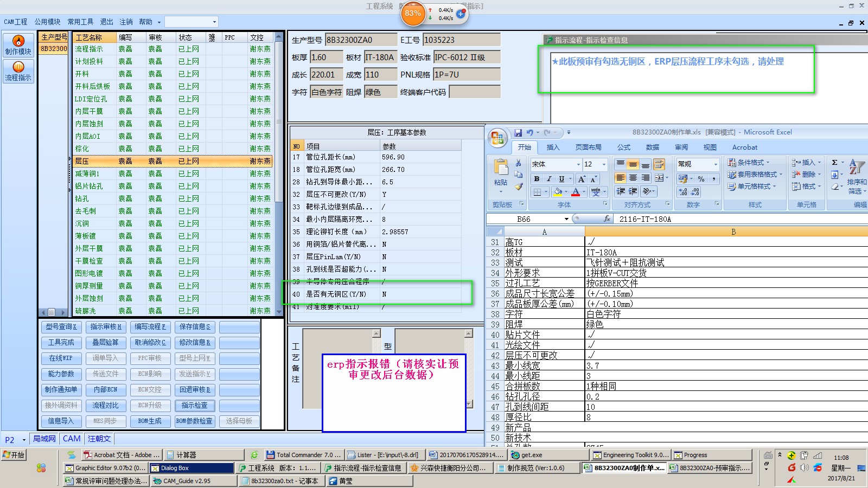
Task: Decrease decimal places
Action: 695,191
